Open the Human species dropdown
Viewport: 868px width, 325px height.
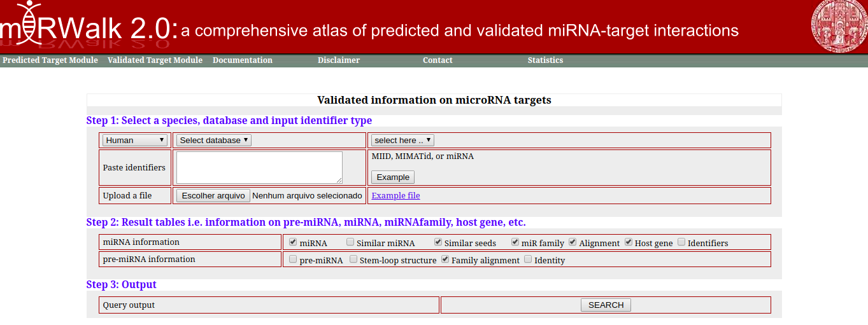[135, 140]
